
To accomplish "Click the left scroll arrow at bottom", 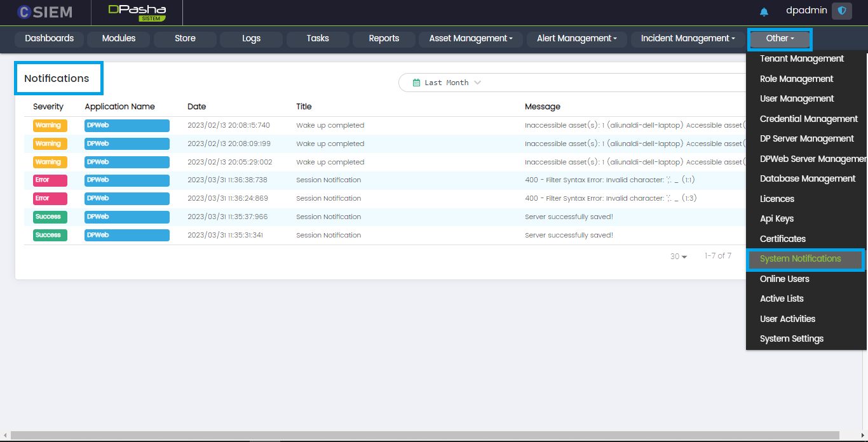I will point(5,436).
